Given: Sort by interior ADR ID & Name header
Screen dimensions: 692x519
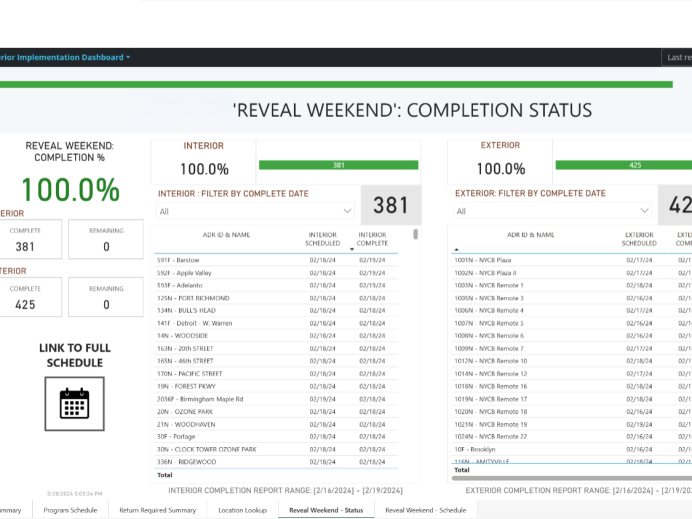Looking at the screenshot, I should pos(225,236).
